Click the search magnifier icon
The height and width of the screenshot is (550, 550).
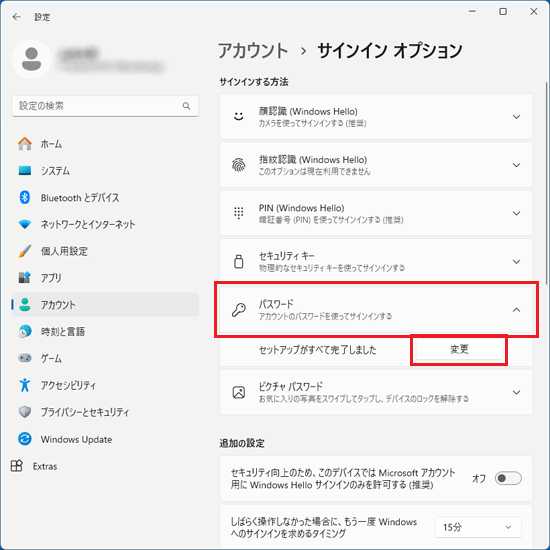pyautogui.click(x=186, y=106)
